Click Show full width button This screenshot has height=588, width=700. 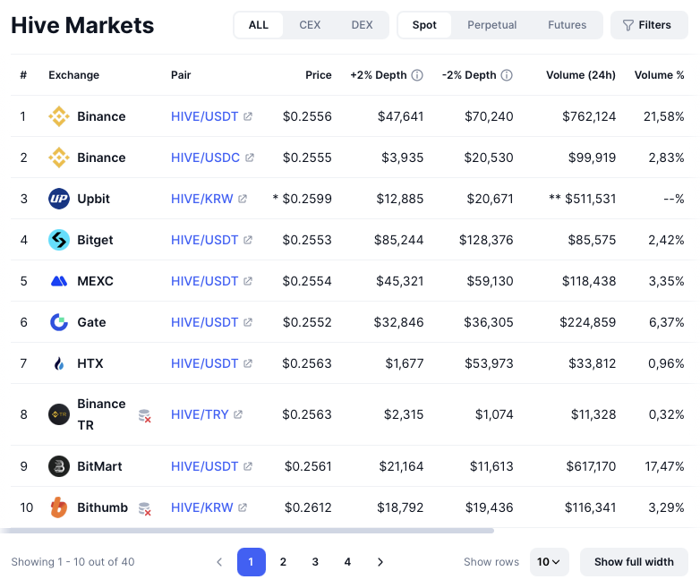coord(634,562)
